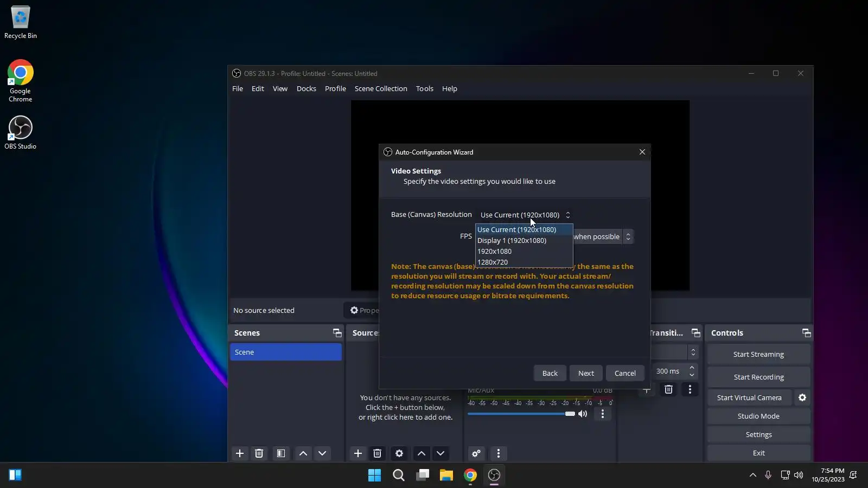
Task: Click Start Recording
Action: point(758,377)
